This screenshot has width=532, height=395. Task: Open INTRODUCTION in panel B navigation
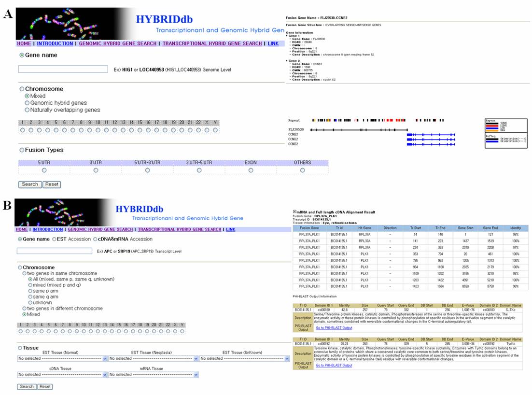tap(48, 229)
